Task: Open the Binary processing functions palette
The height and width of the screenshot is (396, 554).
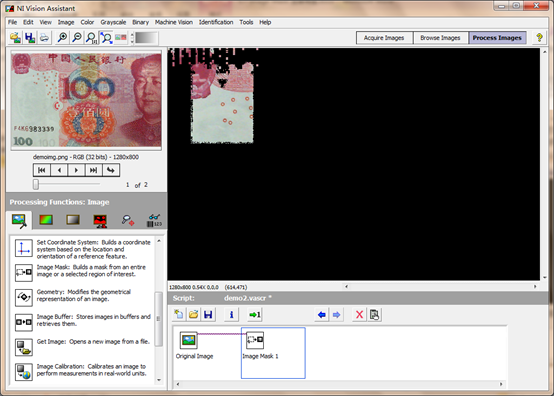Action: 100,220
